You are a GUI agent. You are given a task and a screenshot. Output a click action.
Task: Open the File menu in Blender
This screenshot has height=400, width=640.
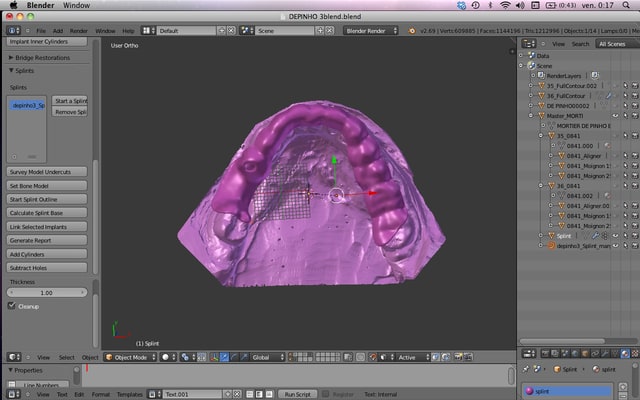[41, 31]
